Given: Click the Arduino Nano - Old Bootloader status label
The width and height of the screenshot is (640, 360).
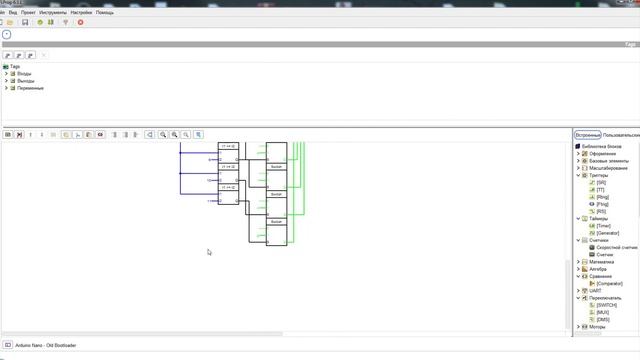Looking at the screenshot, I should point(46,345).
